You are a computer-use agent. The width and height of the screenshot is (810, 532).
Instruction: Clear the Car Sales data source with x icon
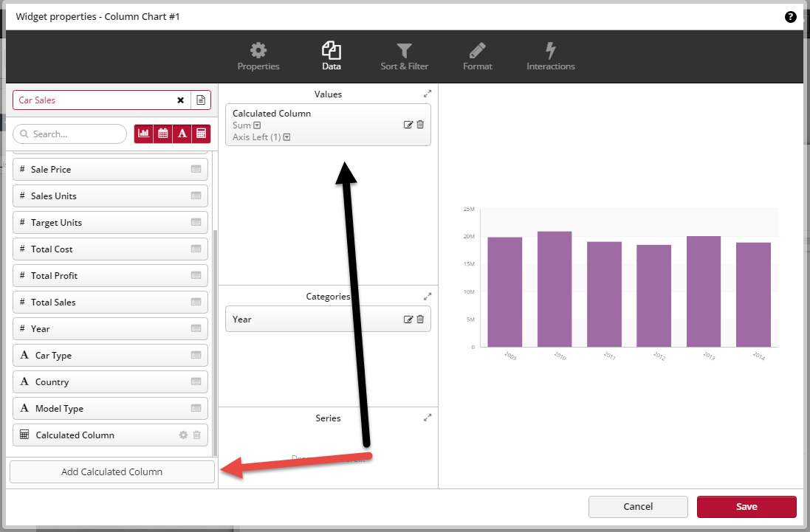click(180, 100)
